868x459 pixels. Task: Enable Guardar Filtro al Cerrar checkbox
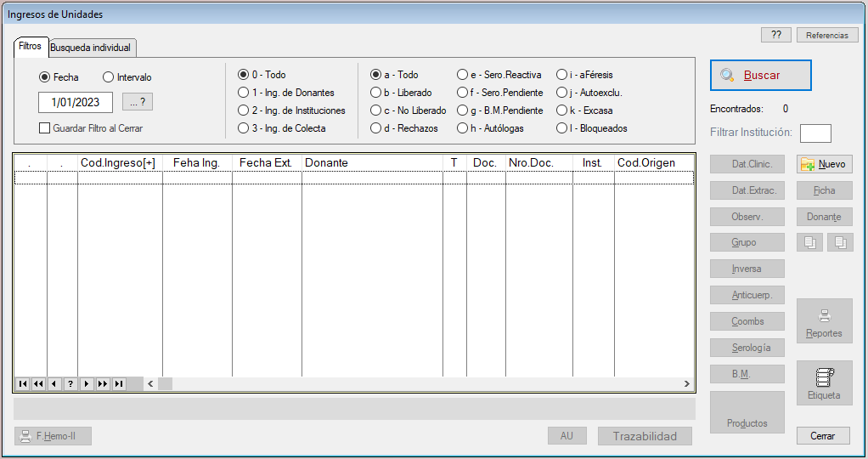point(45,128)
